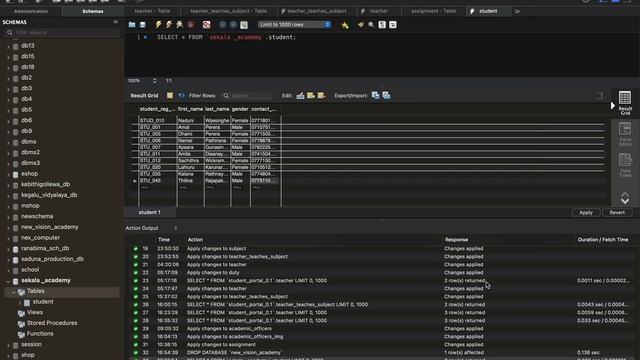640x360 pixels.
Task: Select output row DROP DATABASE new_vision_academy
Action: click(380, 353)
